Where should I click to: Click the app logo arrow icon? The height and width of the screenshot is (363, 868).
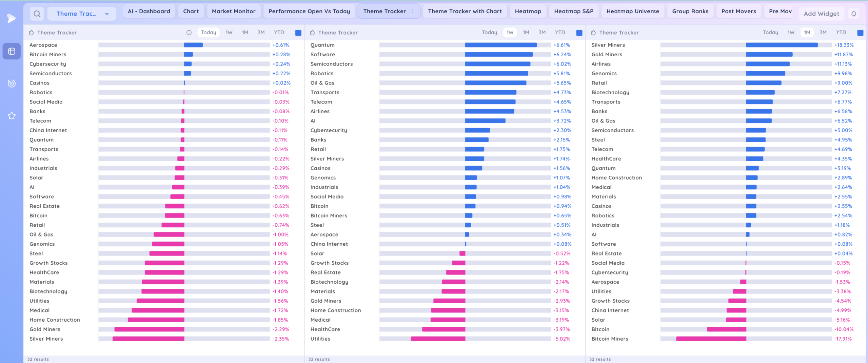(x=12, y=18)
